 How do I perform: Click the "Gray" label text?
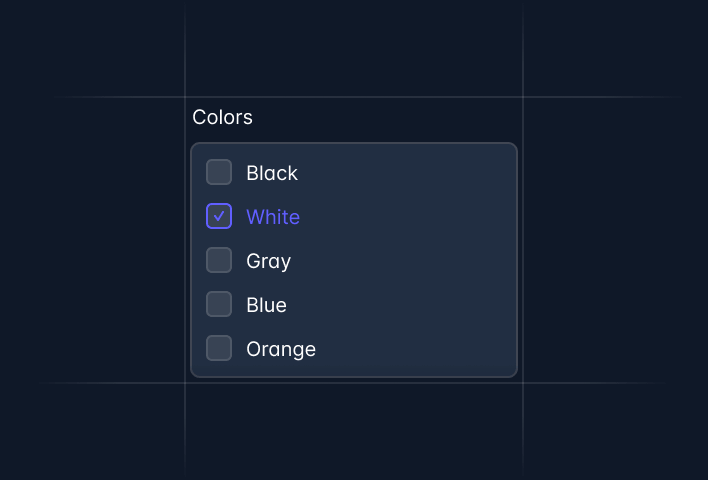[268, 261]
